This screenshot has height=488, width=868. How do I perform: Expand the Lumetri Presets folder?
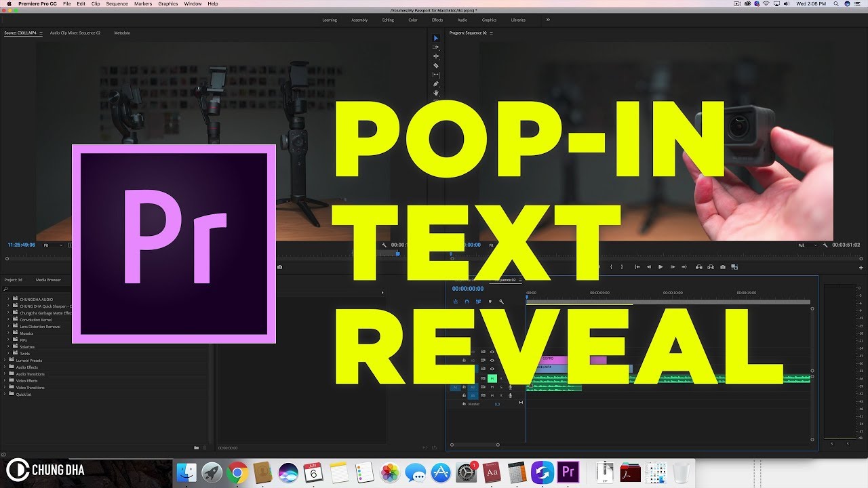click(5, 360)
